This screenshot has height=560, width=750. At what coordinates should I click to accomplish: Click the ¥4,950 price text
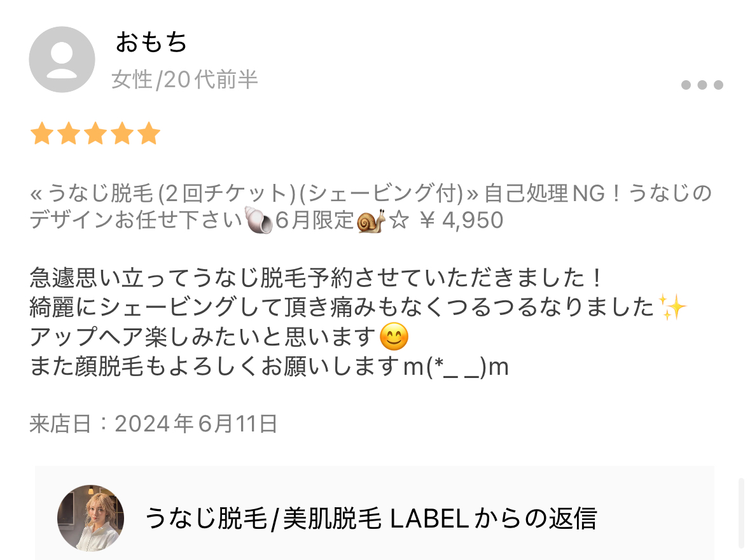coord(462,220)
